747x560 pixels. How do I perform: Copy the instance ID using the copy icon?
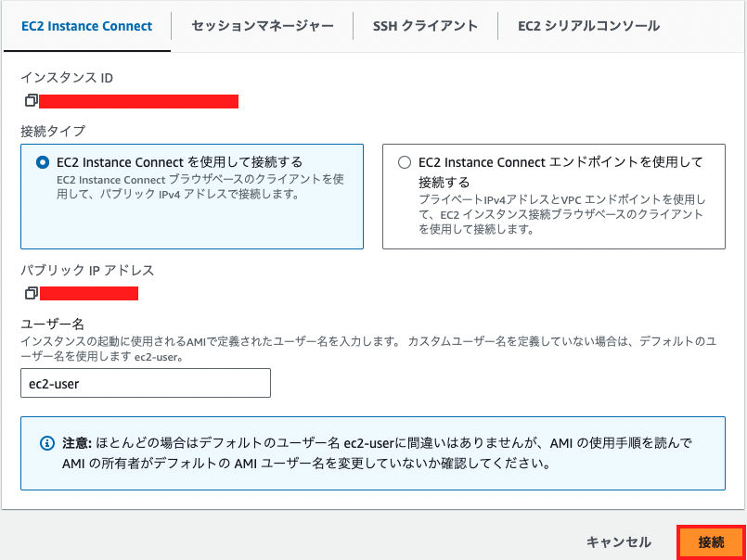31,99
